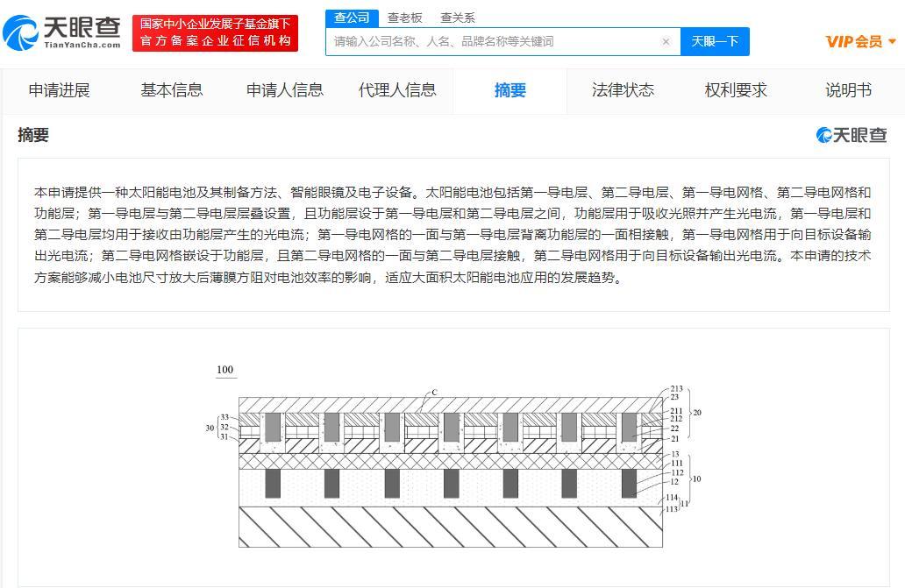Image resolution: width=905 pixels, height=588 pixels.
Task: Open the 代理人信息 tab
Action: coord(396,90)
